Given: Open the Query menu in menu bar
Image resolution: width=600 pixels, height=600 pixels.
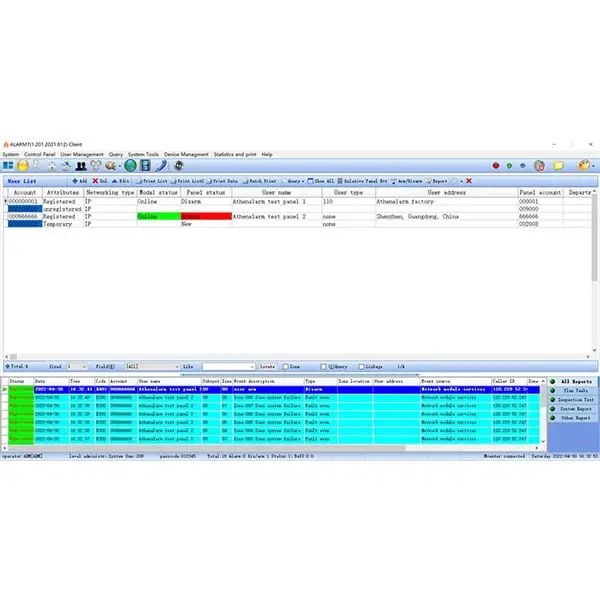Looking at the screenshot, I should coord(116,154).
